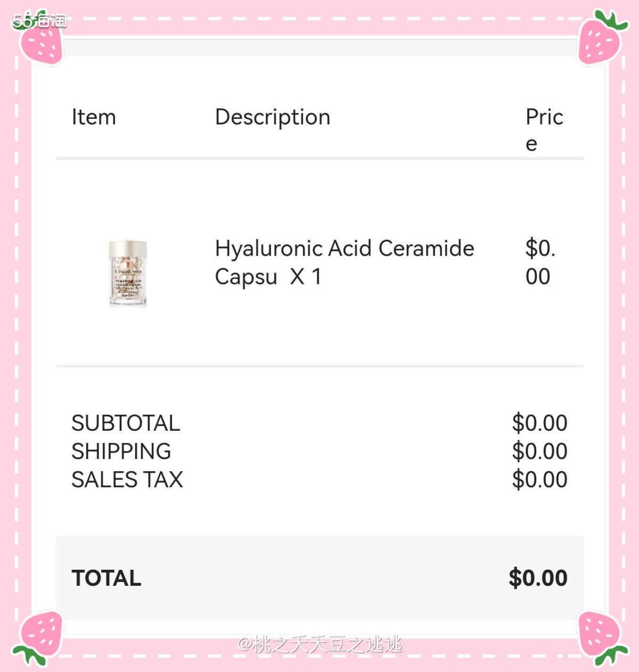This screenshot has width=639, height=672.
Task: Click the top-right strawberry sticker
Action: pos(601,37)
